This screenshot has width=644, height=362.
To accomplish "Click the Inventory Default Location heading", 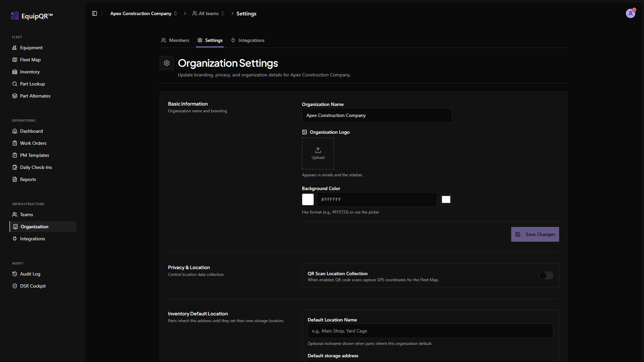I will pyautogui.click(x=198, y=314).
